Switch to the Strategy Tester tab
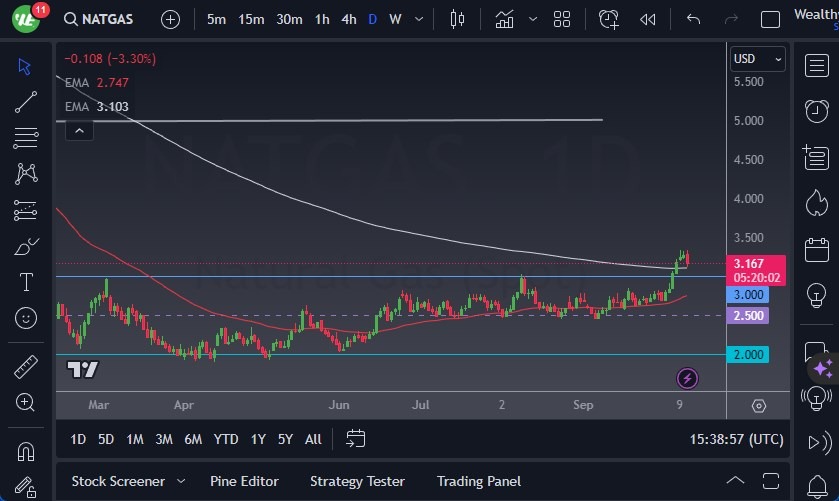Viewport: 839px width, 501px height. (357, 481)
